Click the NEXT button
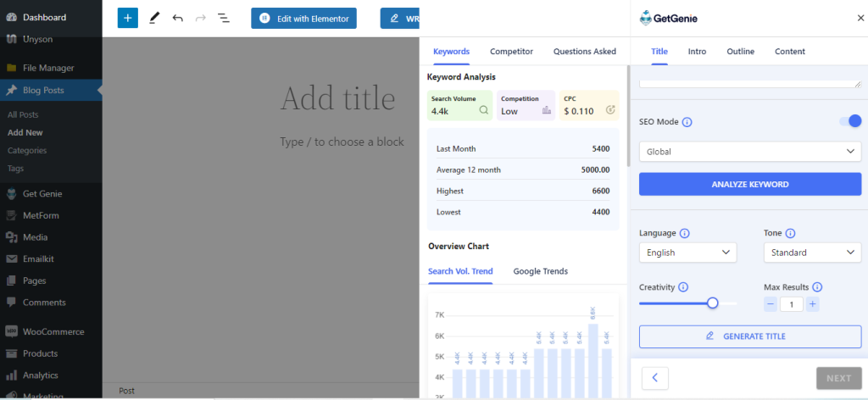The image size is (868, 400). (x=838, y=379)
